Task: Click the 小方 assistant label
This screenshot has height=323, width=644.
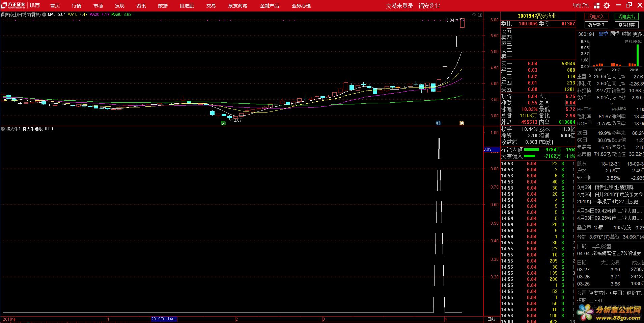Action: [35, 5]
